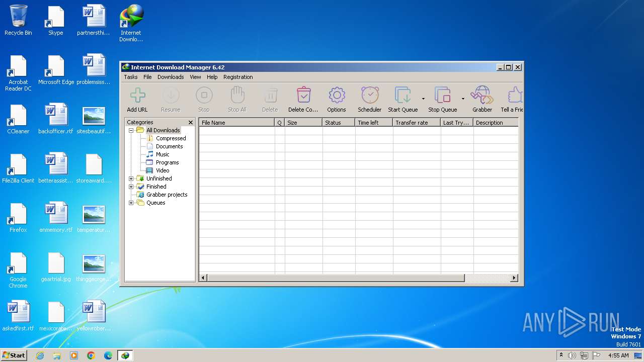Sort by Transfer rate column header
644x362 pixels.
pyautogui.click(x=417, y=123)
